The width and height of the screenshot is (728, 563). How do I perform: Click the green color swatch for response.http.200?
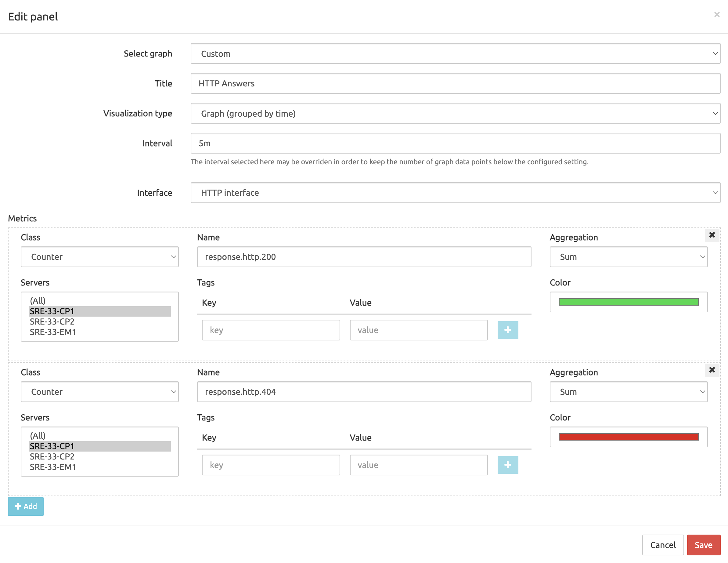628,302
